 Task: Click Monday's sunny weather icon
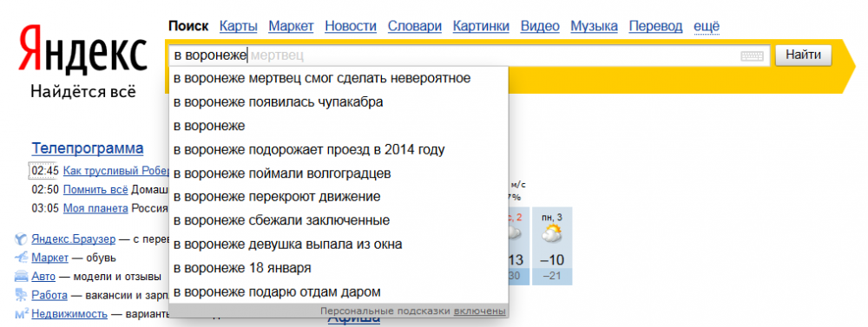(552, 233)
